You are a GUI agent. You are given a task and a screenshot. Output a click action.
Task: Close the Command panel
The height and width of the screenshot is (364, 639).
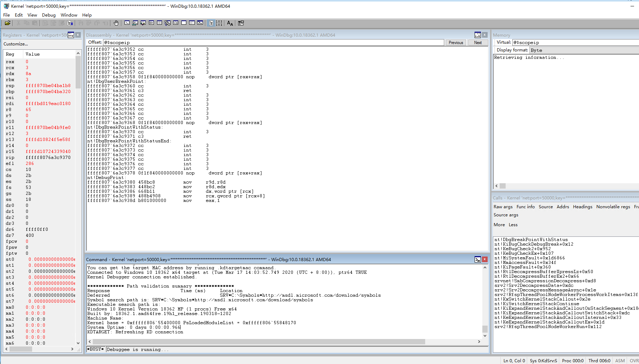click(x=485, y=259)
